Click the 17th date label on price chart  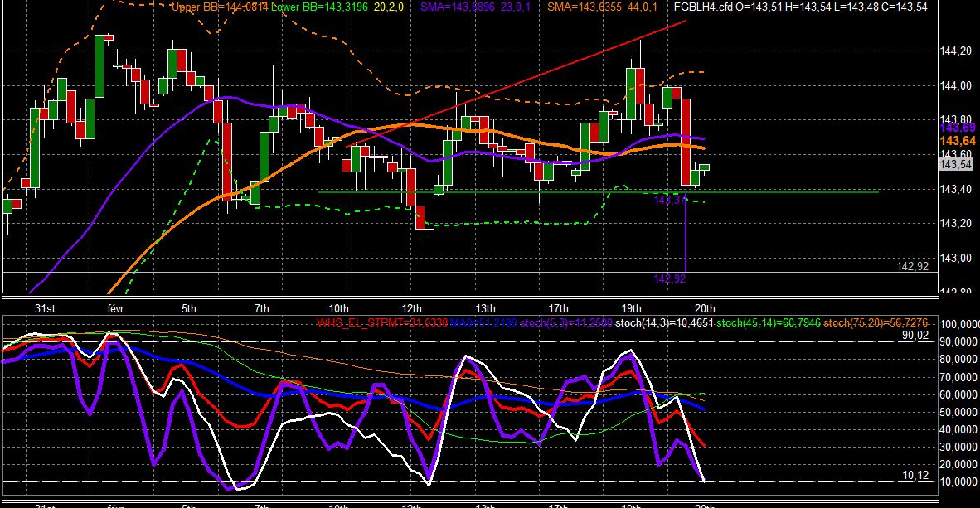tap(558, 308)
